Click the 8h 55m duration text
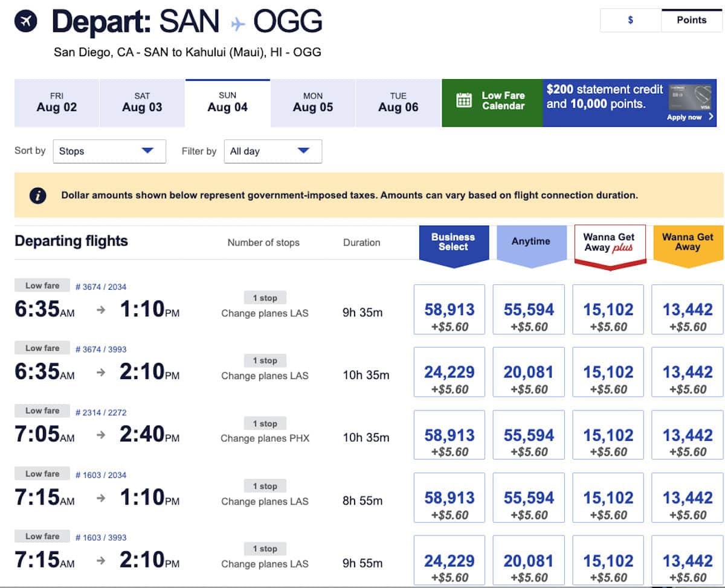Image resolution: width=725 pixels, height=588 pixels. pos(362,500)
